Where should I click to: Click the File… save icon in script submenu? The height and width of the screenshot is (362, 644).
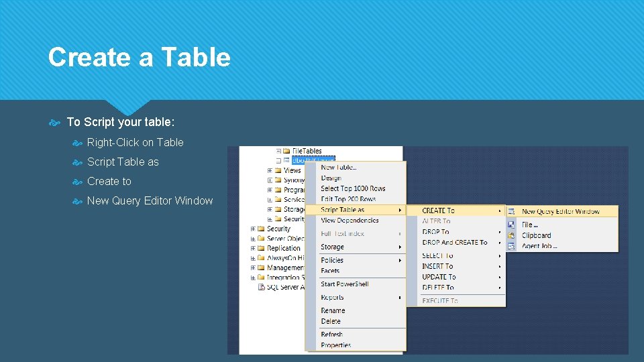(511, 225)
